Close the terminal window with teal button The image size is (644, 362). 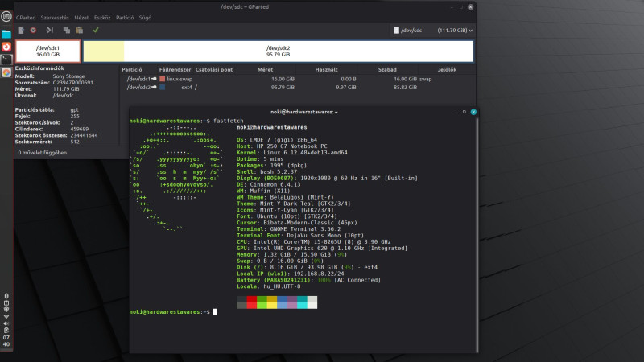[473, 112]
